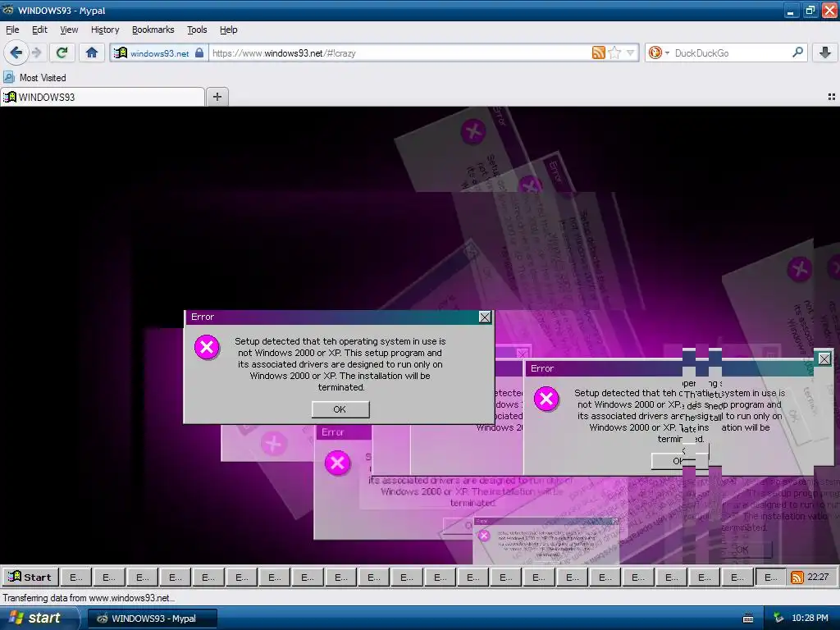Viewport: 840px width, 630px height.
Task: Subscribe via the orange RSS icon in address bar
Action: coord(598,52)
